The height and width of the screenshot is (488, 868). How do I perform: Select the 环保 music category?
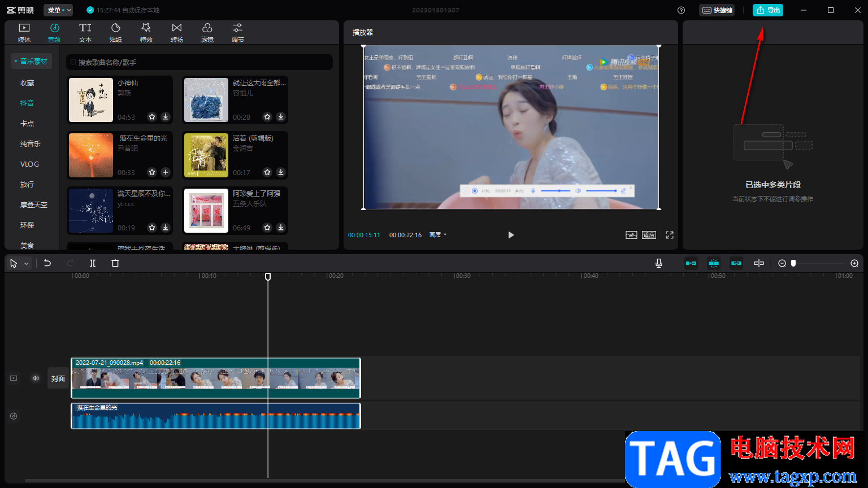[x=27, y=225]
